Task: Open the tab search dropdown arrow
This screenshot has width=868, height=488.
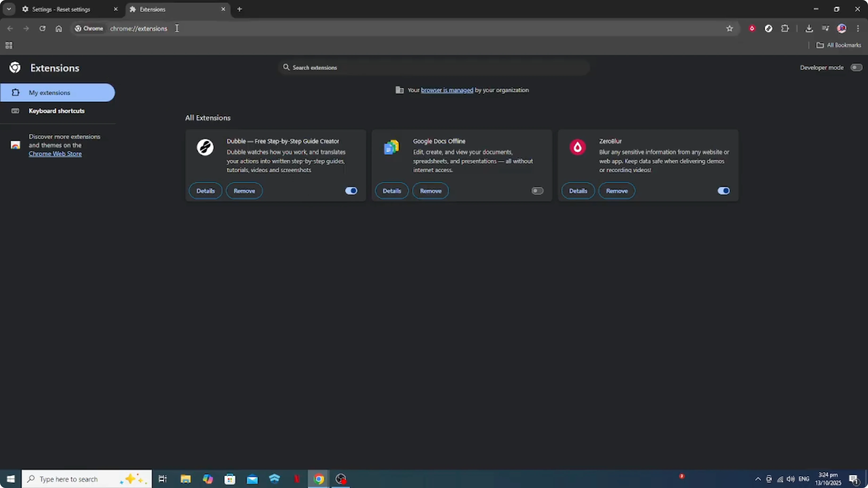Action: click(9, 9)
